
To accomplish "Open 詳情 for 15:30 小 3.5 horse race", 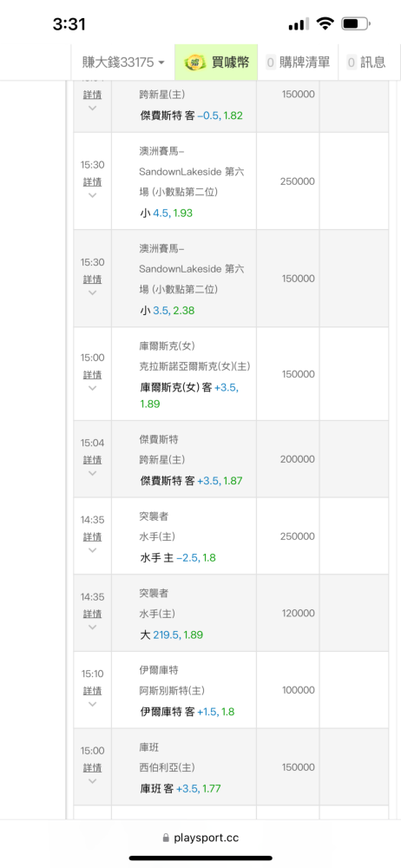I will [x=93, y=279].
